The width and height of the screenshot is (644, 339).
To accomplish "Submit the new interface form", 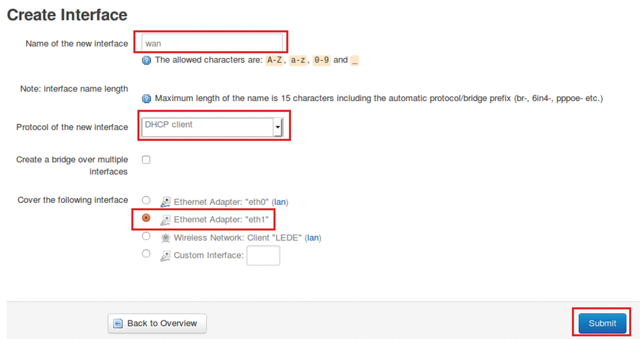I will (x=603, y=324).
